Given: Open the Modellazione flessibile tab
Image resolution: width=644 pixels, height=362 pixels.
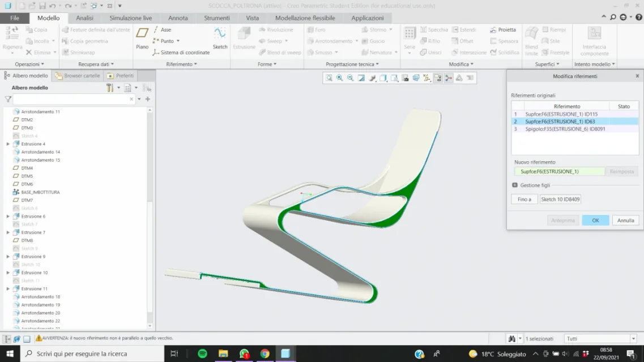Looking at the screenshot, I should (x=305, y=18).
